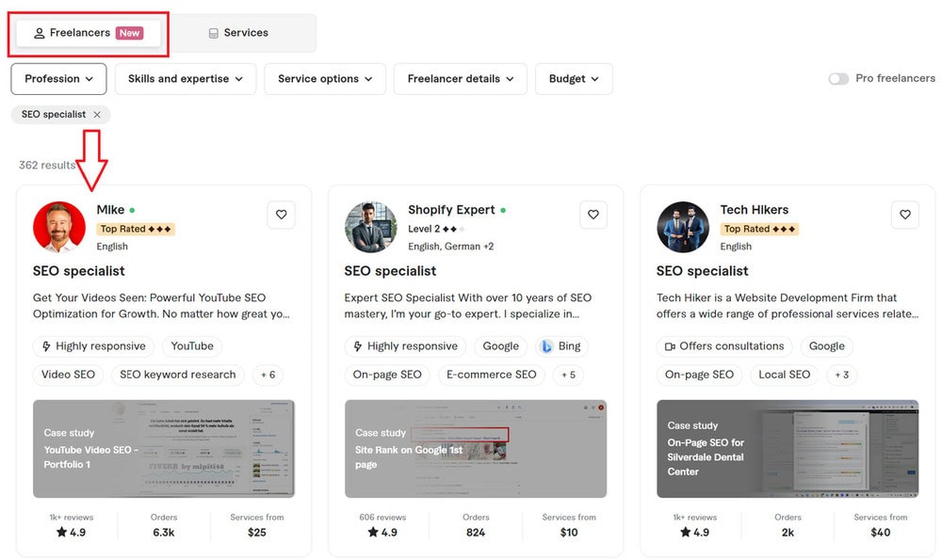
Task: Select the Google tag on Tech Hikers card
Action: click(x=827, y=346)
